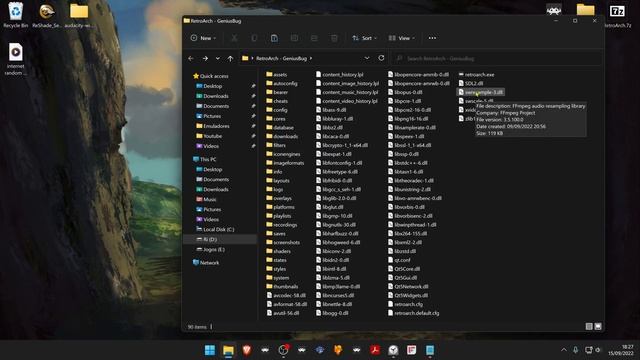This screenshot has width=640, height=360.
Task: Select SDL2.dll file
Action: point(471,83)
